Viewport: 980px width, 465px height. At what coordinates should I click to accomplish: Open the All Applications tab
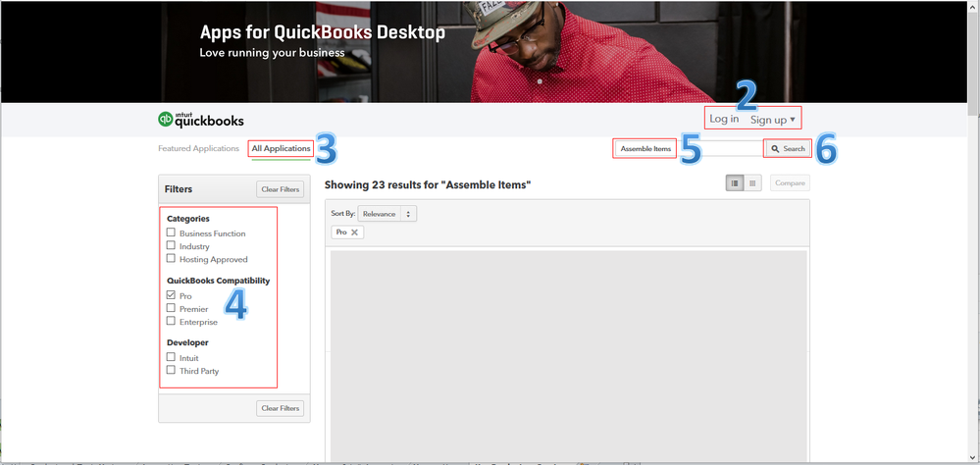point(281,149)
